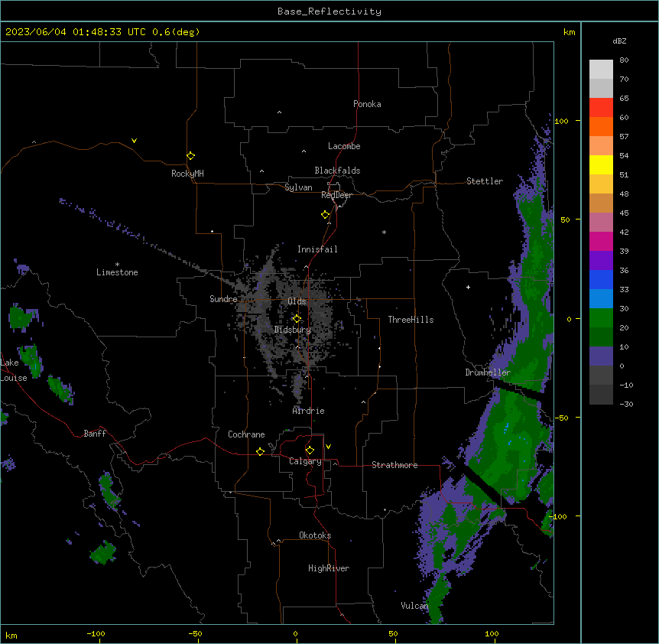Screen dimensions: 659x644
Task: Click the 65 dBZ red color swatch
Action: [x=601, y=107]
